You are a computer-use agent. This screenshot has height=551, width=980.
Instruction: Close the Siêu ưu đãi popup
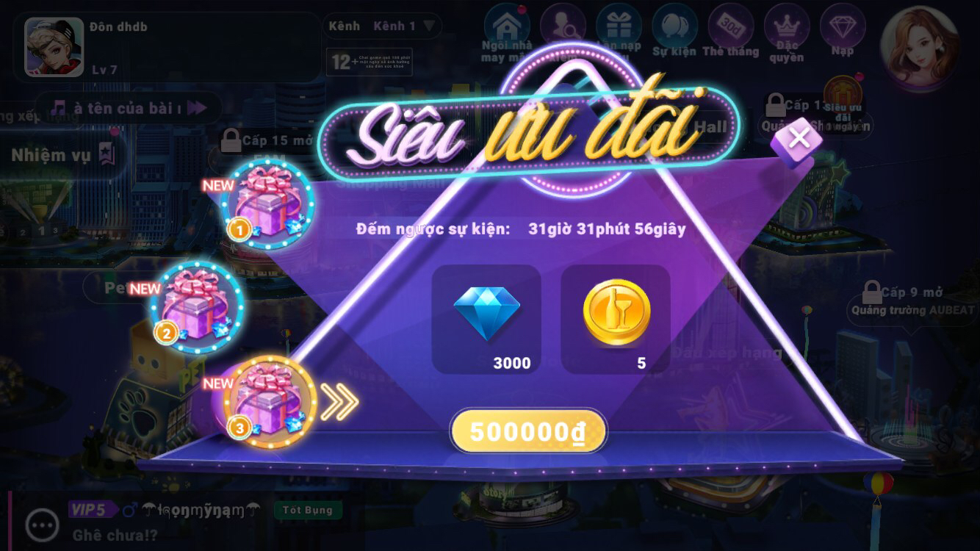[x=799, y=140]
